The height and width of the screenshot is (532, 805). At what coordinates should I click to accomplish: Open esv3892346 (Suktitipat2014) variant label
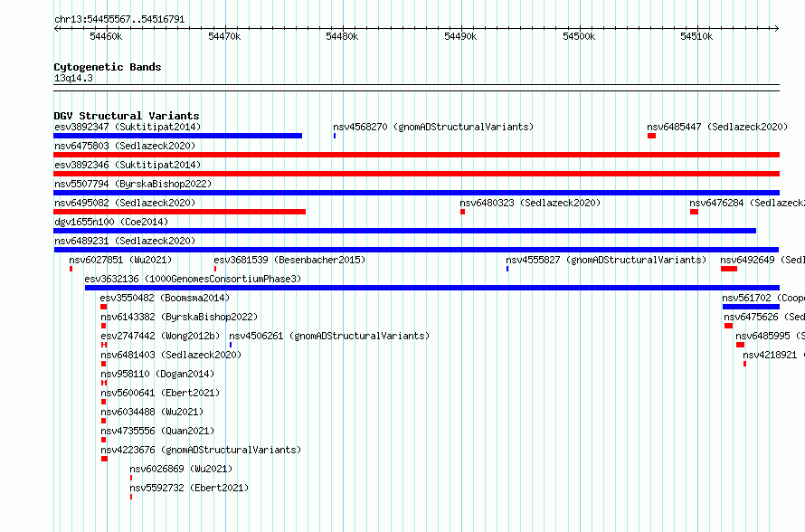click(128, 165)
